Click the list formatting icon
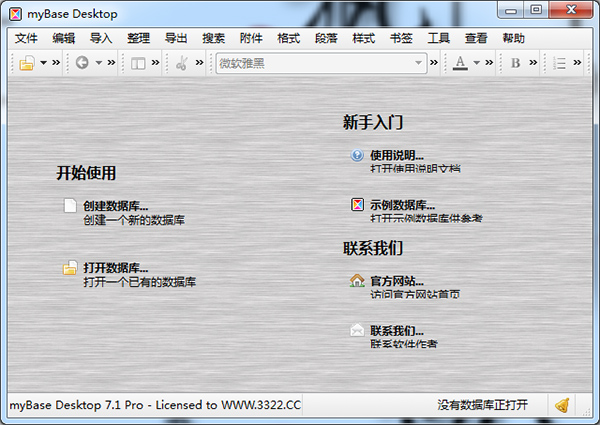 [559, 63]
